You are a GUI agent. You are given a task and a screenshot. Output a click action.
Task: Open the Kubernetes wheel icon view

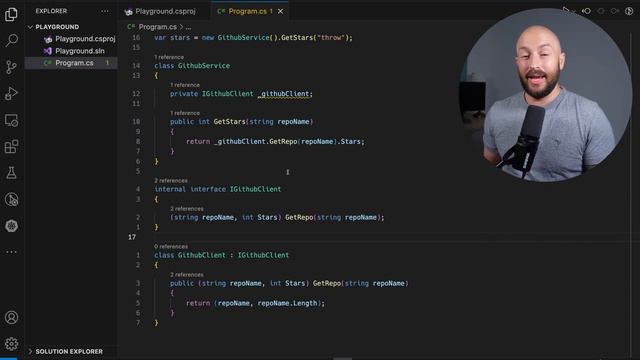point(11,226)
